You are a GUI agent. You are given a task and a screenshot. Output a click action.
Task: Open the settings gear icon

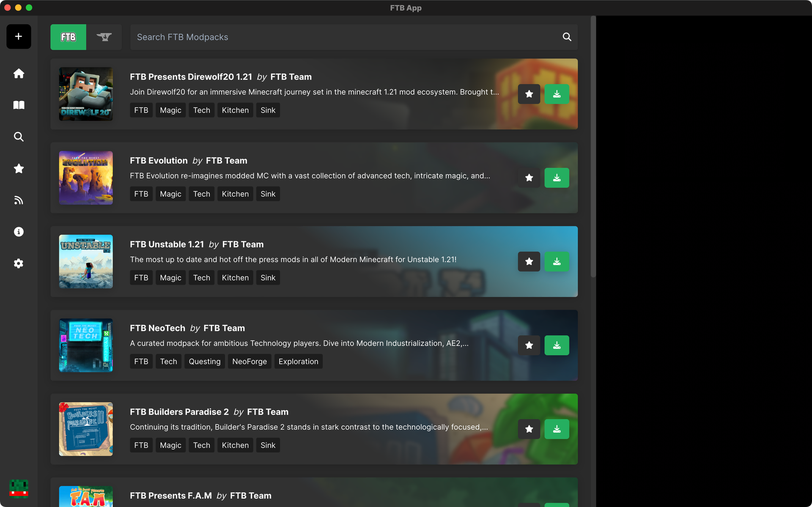pos(18,263)
